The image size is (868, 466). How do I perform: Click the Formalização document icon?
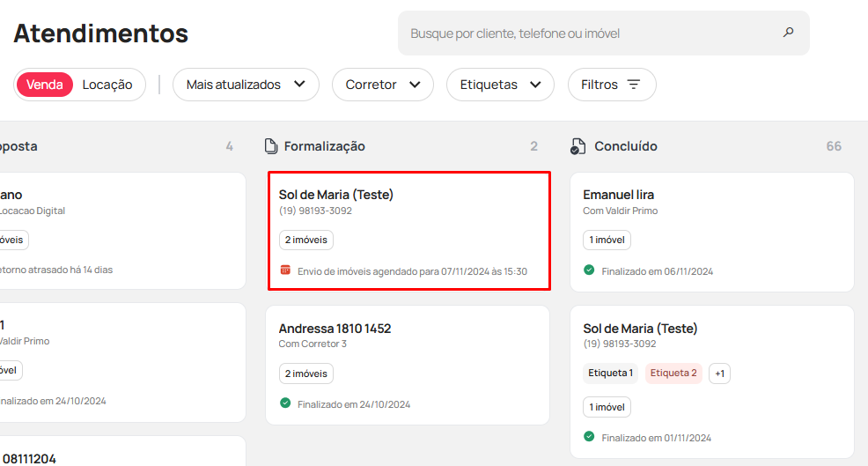pyautogui.click(x=270, y=146)
